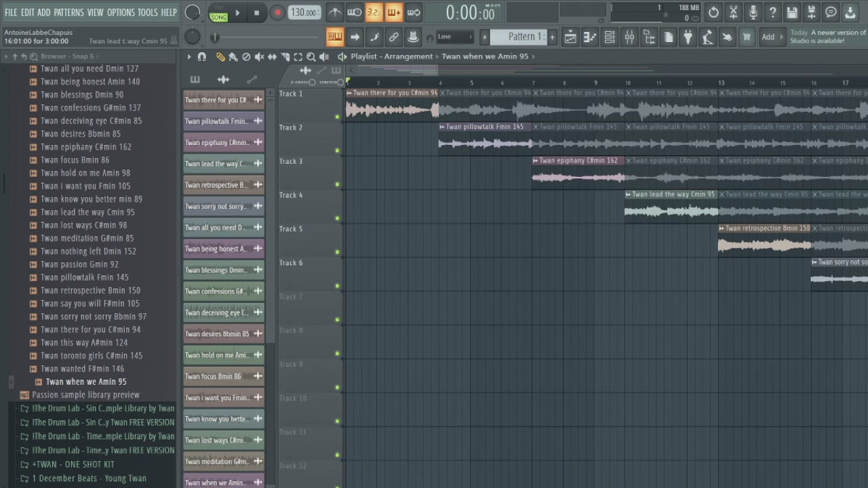868x488 pixels.
Task: Select the Zoom magnifier tool in playlist
Action: coord(311,57)
